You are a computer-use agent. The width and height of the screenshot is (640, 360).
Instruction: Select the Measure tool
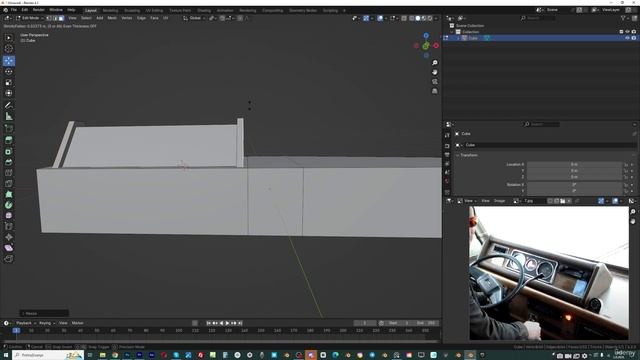click(9, 116)
